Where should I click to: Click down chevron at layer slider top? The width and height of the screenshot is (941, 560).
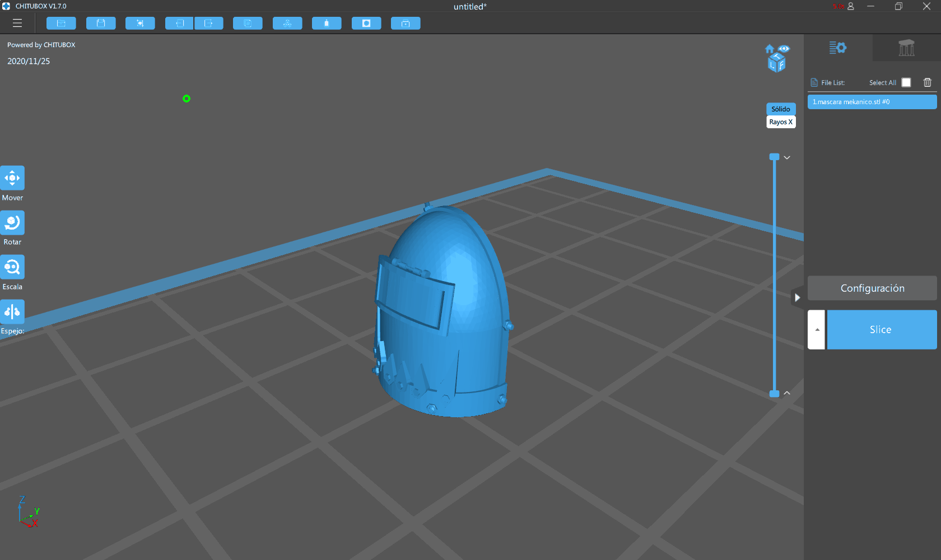tap(787, 157)
